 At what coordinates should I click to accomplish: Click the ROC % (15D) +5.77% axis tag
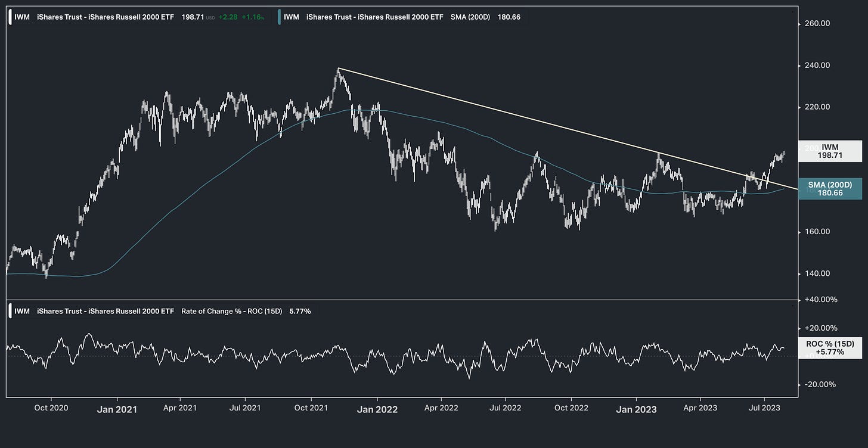829,348
